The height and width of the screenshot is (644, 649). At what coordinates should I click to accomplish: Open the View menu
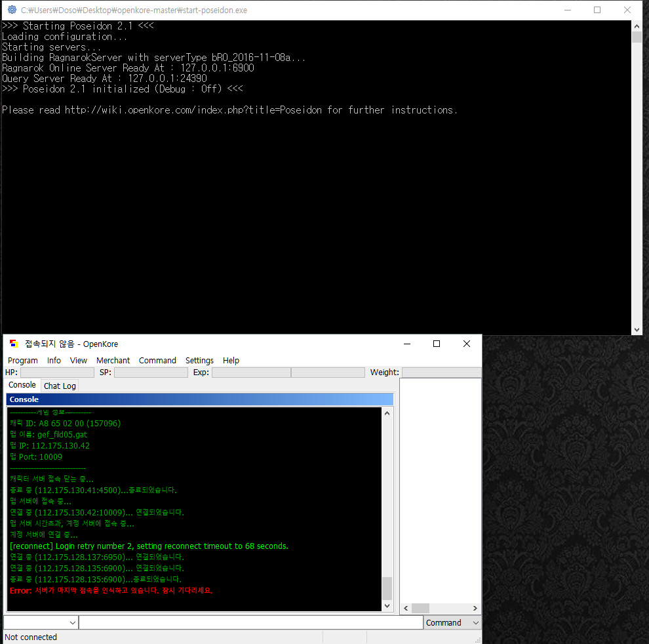[x=79, y=360]
